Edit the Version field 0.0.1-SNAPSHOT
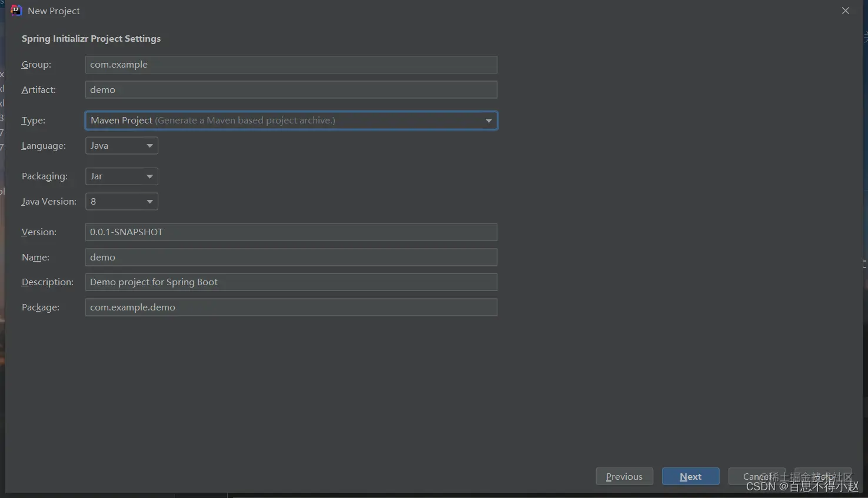This screenshot has width=868, height=498. click(x=291, y=232)
